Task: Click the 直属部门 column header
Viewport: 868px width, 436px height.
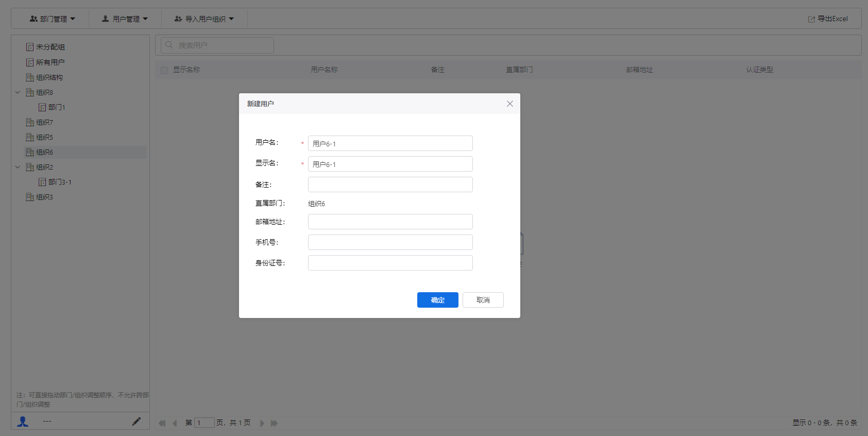Action: [x=519, y=70]
